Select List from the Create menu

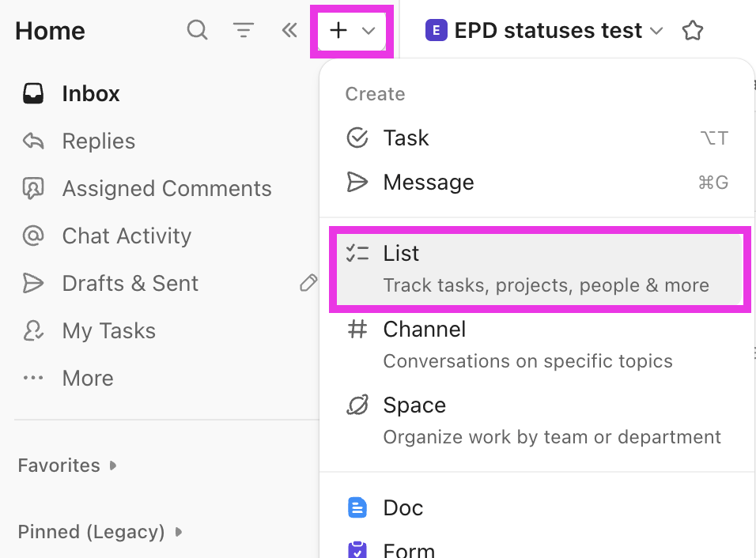pos(402,253)
